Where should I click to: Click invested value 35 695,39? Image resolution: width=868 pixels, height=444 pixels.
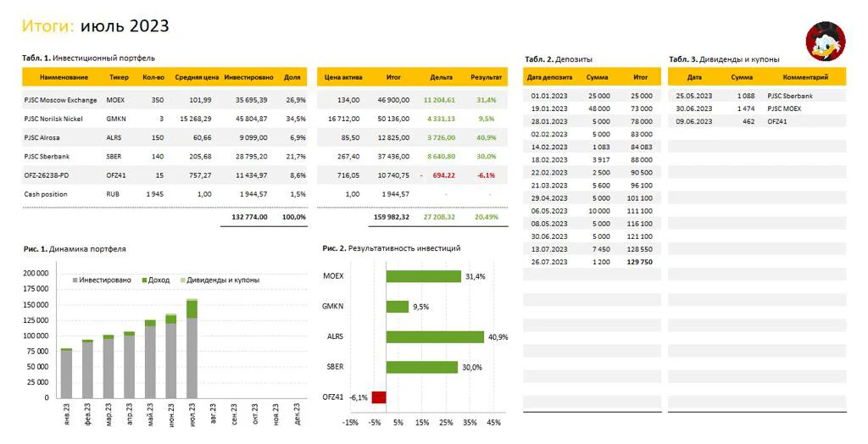click(251, 100)
